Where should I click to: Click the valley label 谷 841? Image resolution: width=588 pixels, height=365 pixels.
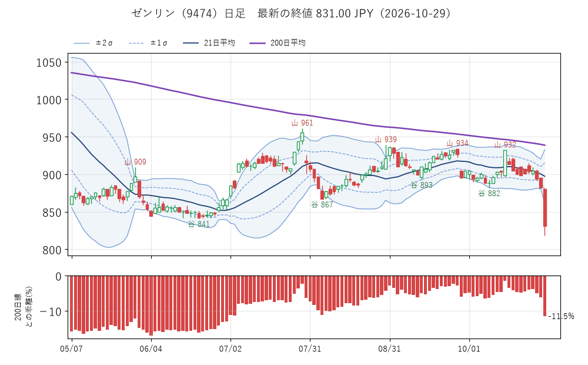coord(199,224)
